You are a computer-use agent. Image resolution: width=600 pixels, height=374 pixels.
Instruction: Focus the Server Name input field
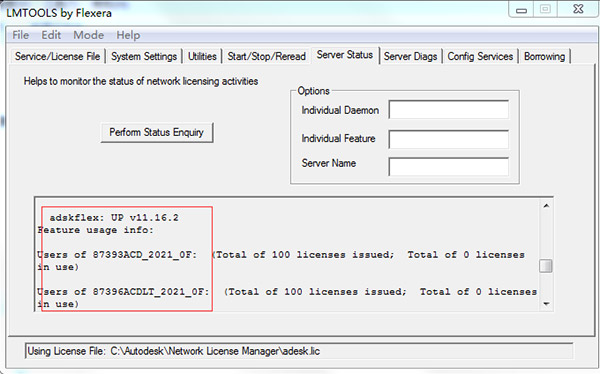click(448, 166)
